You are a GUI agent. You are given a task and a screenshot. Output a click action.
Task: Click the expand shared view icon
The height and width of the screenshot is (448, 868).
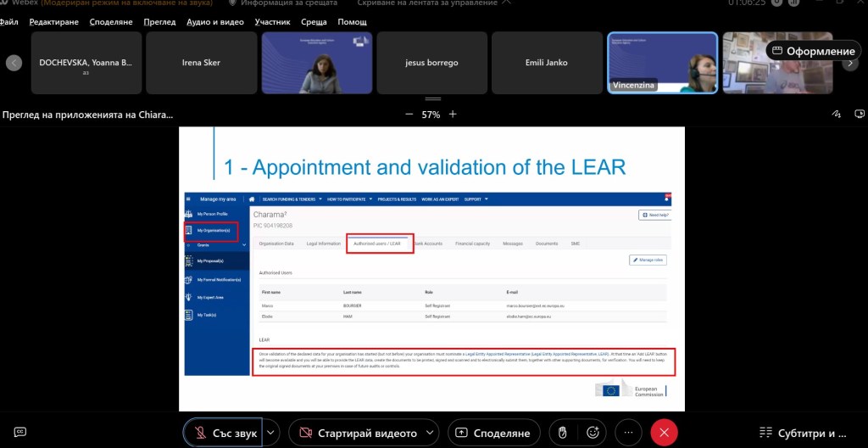point(860,115)
